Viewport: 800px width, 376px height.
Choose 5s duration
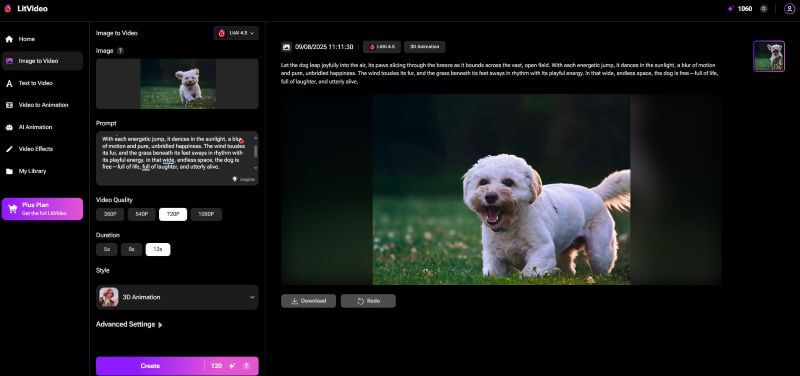(107, 249)
